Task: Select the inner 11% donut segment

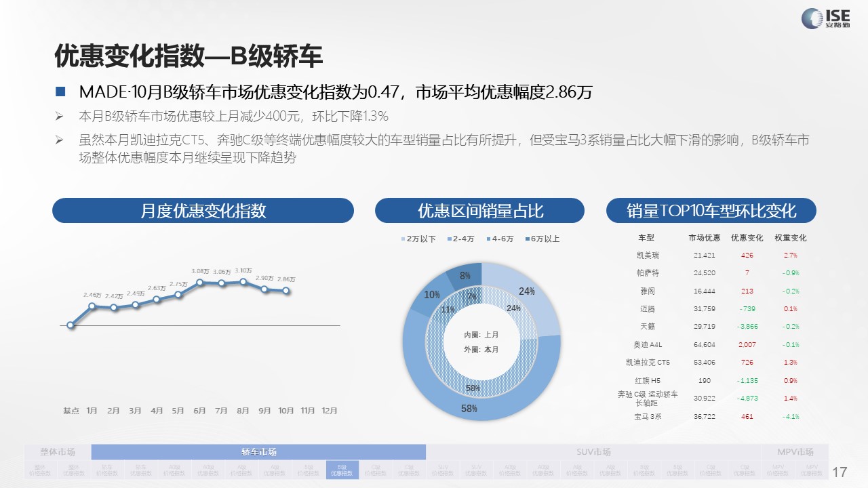Action: [x=448, y=310]
